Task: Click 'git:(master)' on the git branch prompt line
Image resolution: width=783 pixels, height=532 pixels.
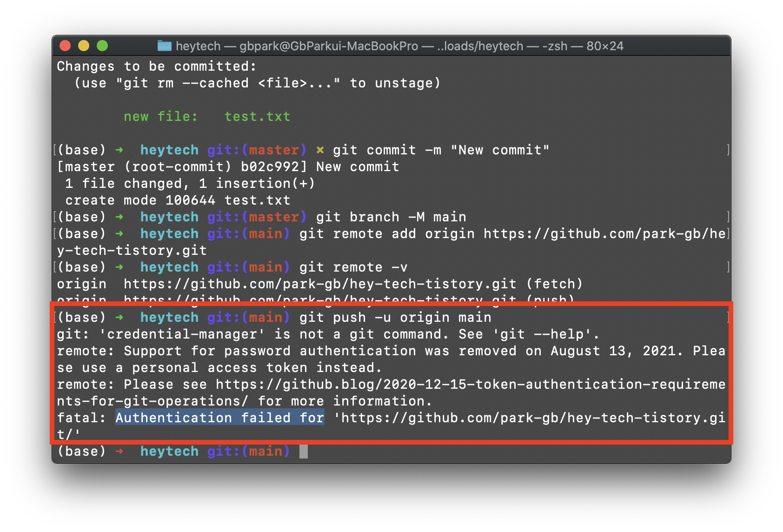Action: coord(257,217)
